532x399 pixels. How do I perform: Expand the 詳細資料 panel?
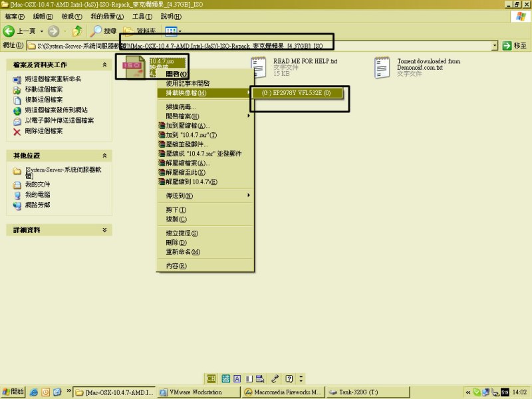[104, 229]
